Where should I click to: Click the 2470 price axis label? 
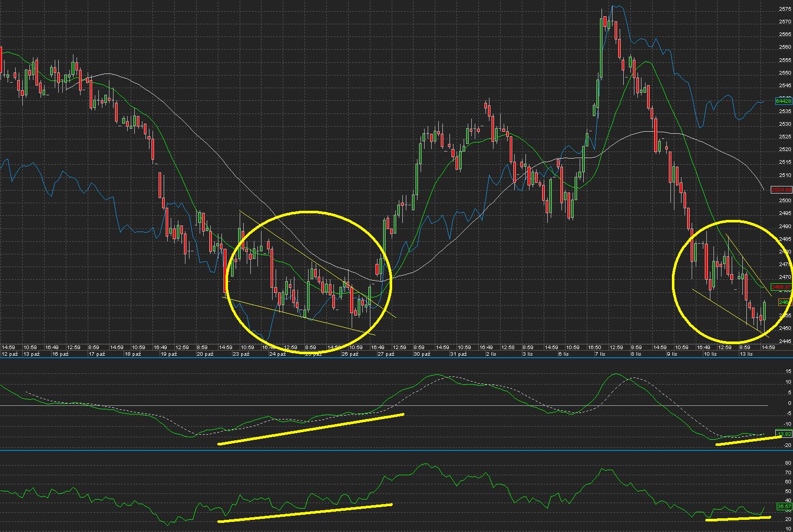(785, 277)
